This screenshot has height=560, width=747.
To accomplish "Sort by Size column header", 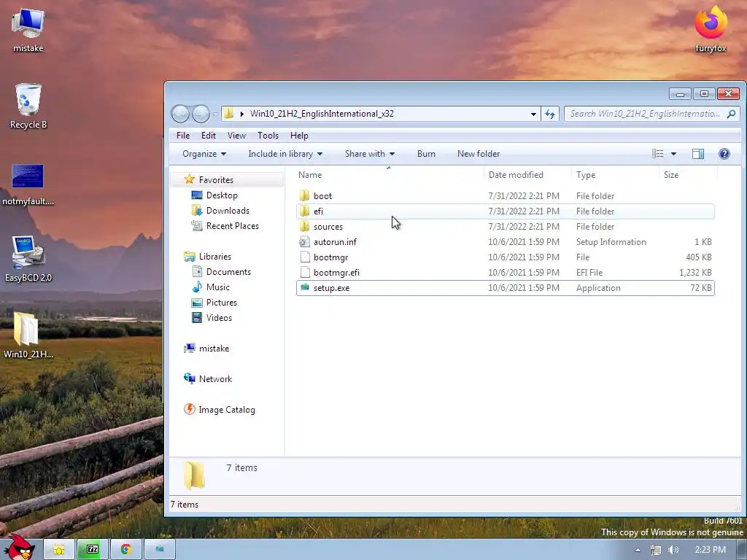I will [x=688, y=175].
